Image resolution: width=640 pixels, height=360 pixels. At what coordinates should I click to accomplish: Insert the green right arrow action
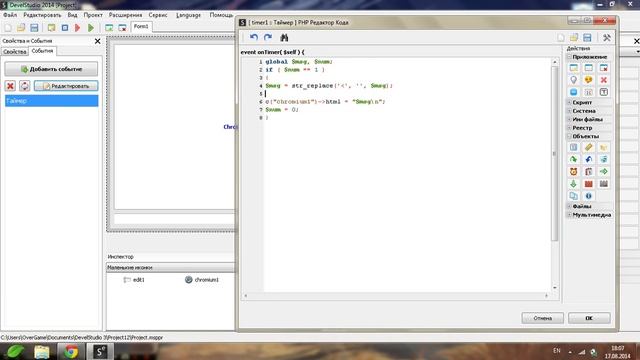click(x=603, y=171)
